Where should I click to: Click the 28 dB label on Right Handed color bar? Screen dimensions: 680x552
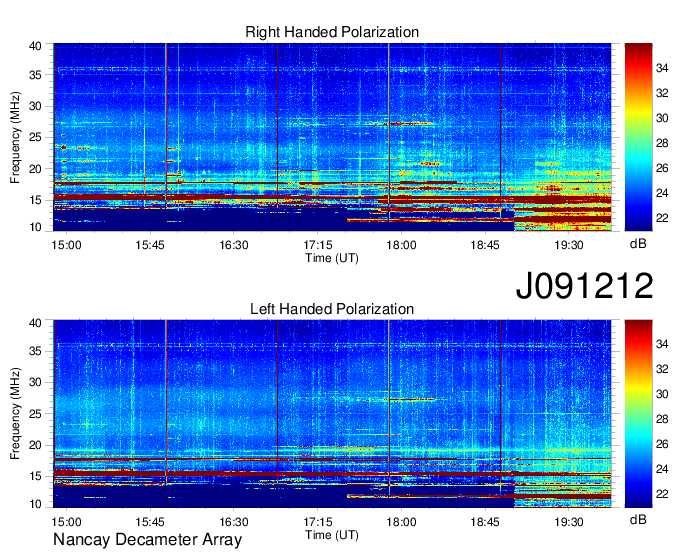(x=662, y=143)
